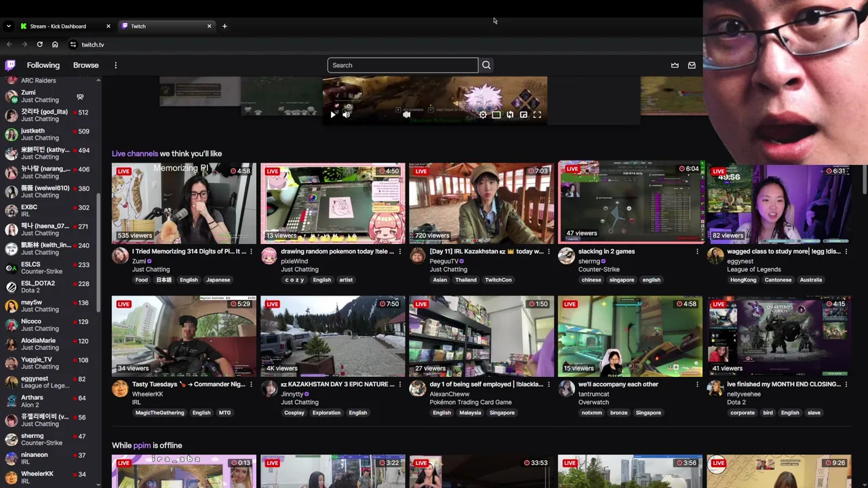This screenshot has height=488, width=868.
Task: Open options for PeeguuTV stream card
Action: pyautogui.click(x=549, y=251)
